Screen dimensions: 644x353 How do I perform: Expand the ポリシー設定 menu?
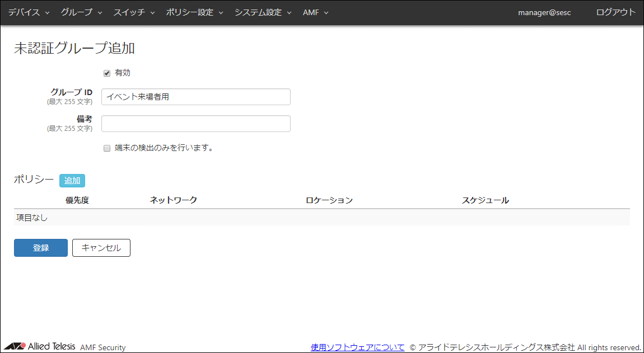tap(194, 12)
